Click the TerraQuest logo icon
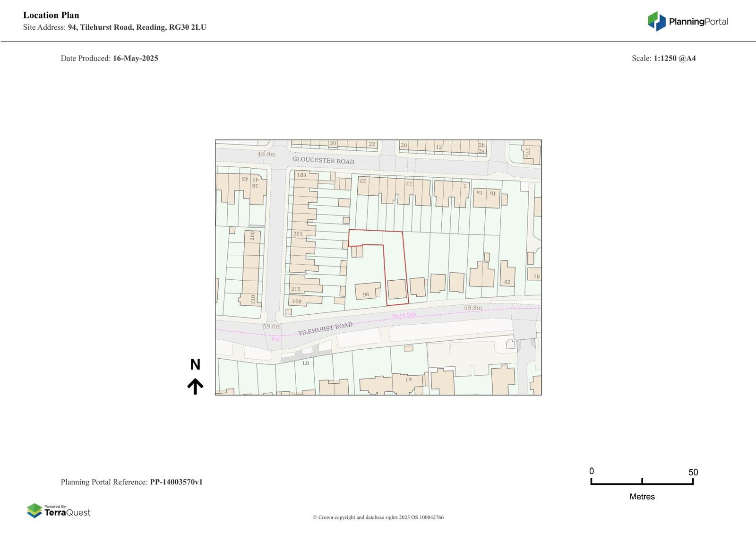This screenshot has height=535, width=756. (34, 510)
